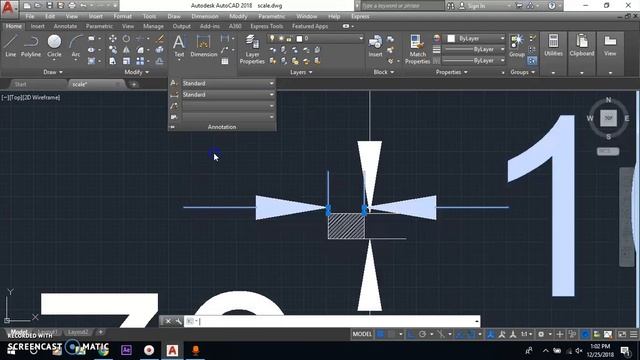Open the object color ByLayer swatch dropdown
Image resolution: width=640 pixels, height=360 pixels.
pos(475,38)
